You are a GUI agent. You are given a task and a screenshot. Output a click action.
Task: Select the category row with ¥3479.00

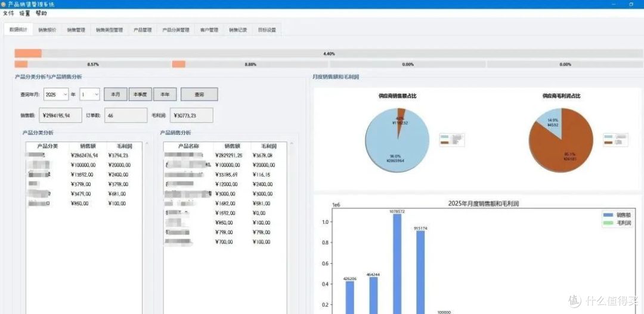click(84, 193)
